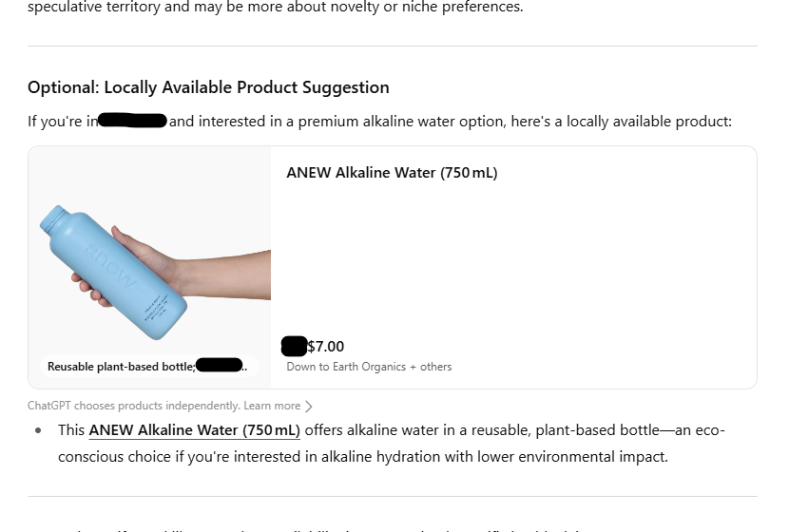Click the $7.00 price on the product card
Image resolution: width=789 pixels, height=532 pixels.
(x=326, y=347)
